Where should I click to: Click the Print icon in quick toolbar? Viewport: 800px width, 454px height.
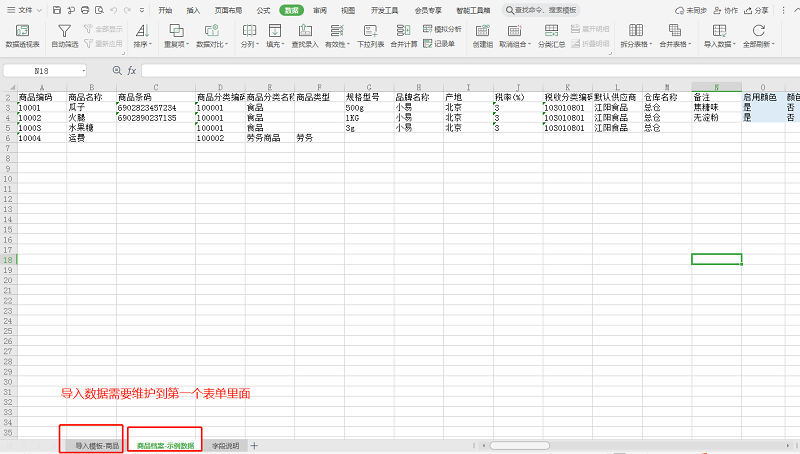pos(85,10)
